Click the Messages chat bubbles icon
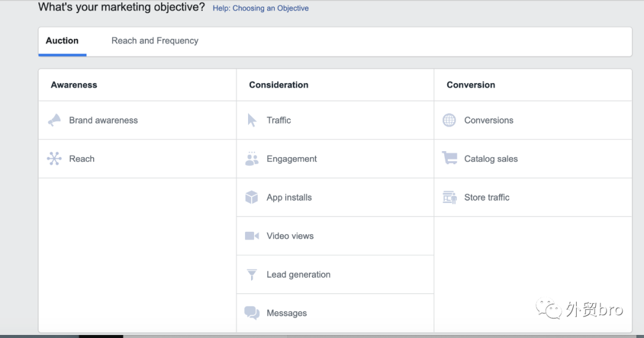This screenshot has width=644, height=338. point(252,313)
